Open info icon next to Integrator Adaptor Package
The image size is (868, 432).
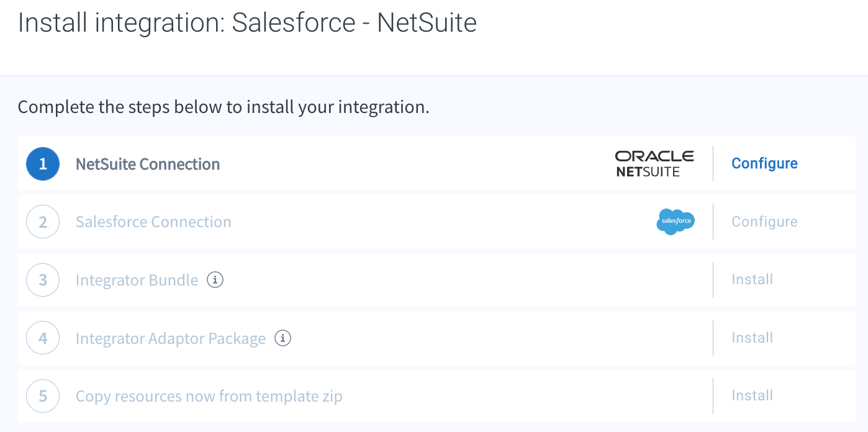point(283,338)
